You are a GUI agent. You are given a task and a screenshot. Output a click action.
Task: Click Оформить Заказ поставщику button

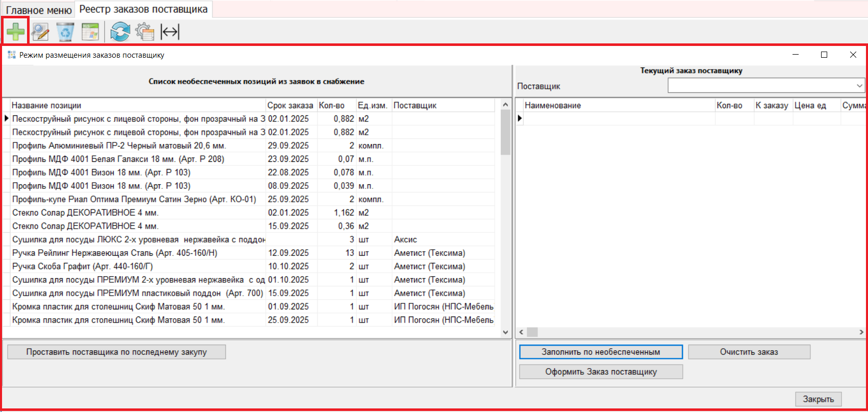click(600, 372)
